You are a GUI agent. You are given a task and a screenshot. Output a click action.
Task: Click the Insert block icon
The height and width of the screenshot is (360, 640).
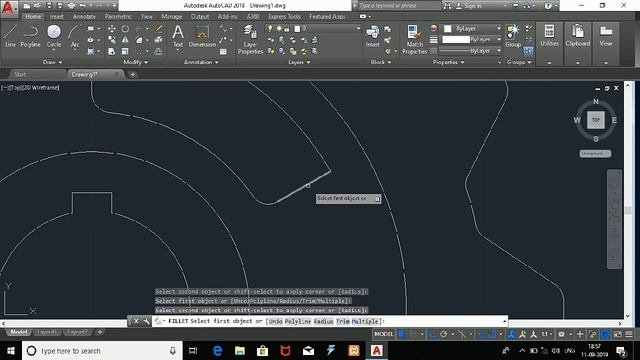pyautogui.click(x=372, y=36)
